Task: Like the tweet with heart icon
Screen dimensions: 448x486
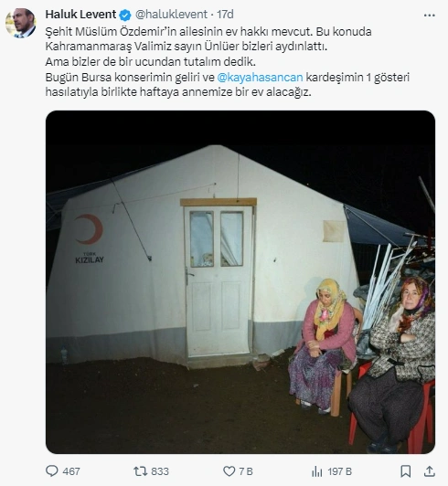Action: (229, 471)
